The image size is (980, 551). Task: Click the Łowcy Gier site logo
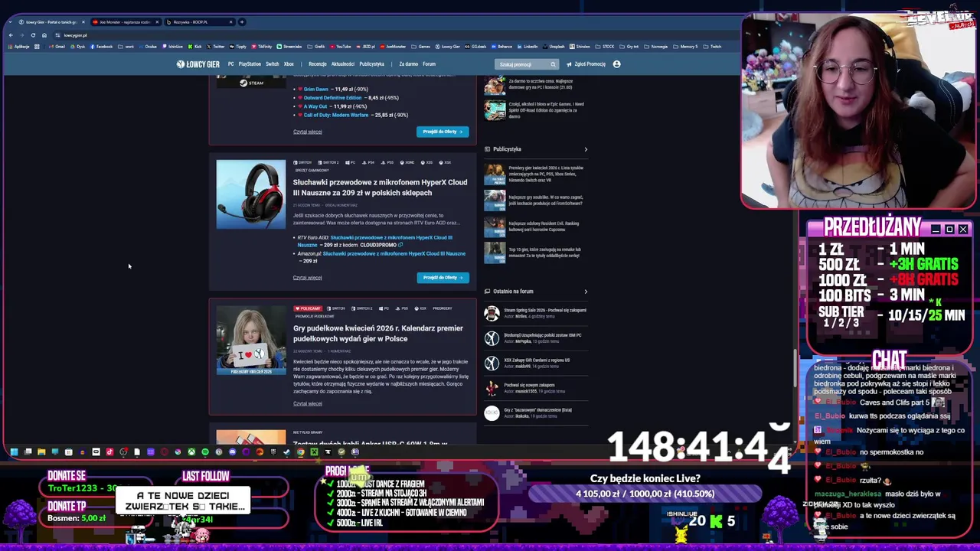(x=198, y=64)
